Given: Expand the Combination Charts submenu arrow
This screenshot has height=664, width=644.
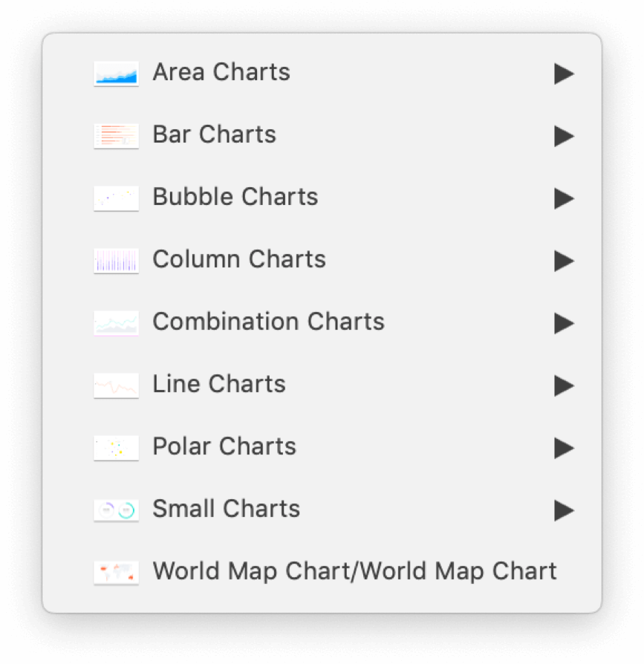Looking at the screenshot, I should click(x=564, y=323).
